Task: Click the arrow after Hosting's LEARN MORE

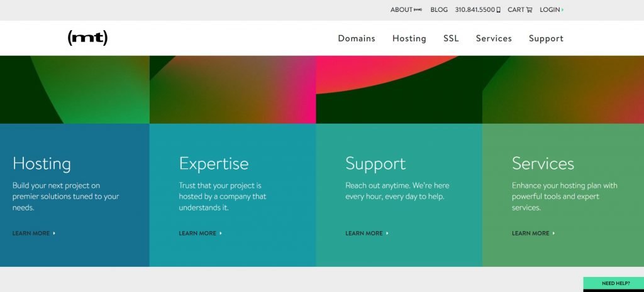Action: pyautogui.click(x=54, y=234)
